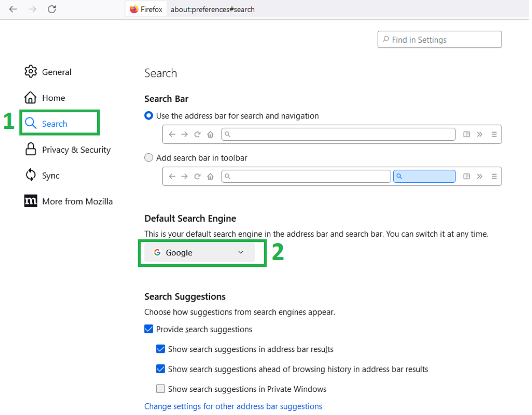Click the Sync arrows icon

[x=31, y=175]
